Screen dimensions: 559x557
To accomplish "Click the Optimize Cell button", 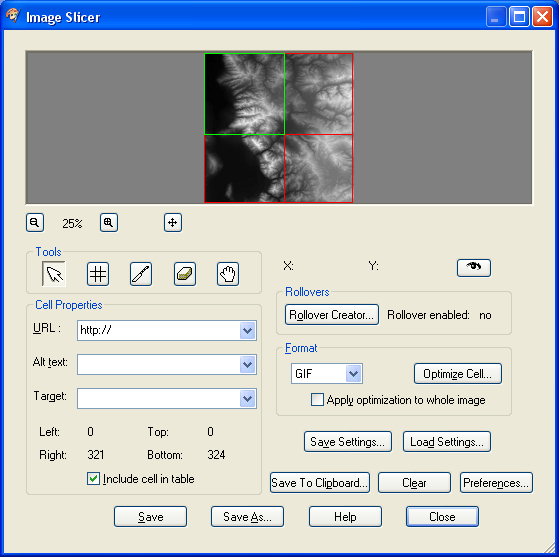I will coord(458,374).
